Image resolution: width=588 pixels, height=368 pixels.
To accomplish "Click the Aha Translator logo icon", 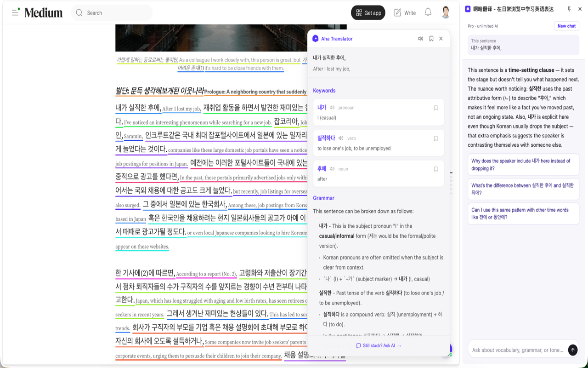I will (x=316, y=39).
